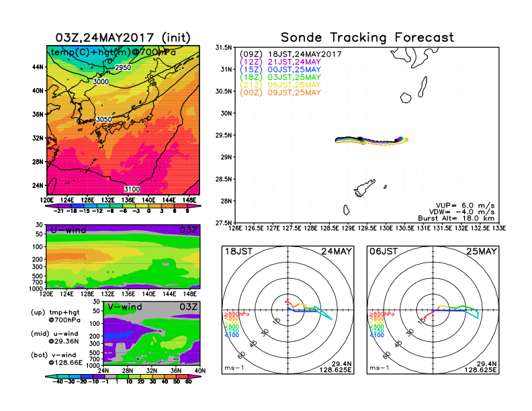Click the magenta swatch right of 9
This screenshot has width=532, height=411.
pyautogui.click(x=195, y=205)
